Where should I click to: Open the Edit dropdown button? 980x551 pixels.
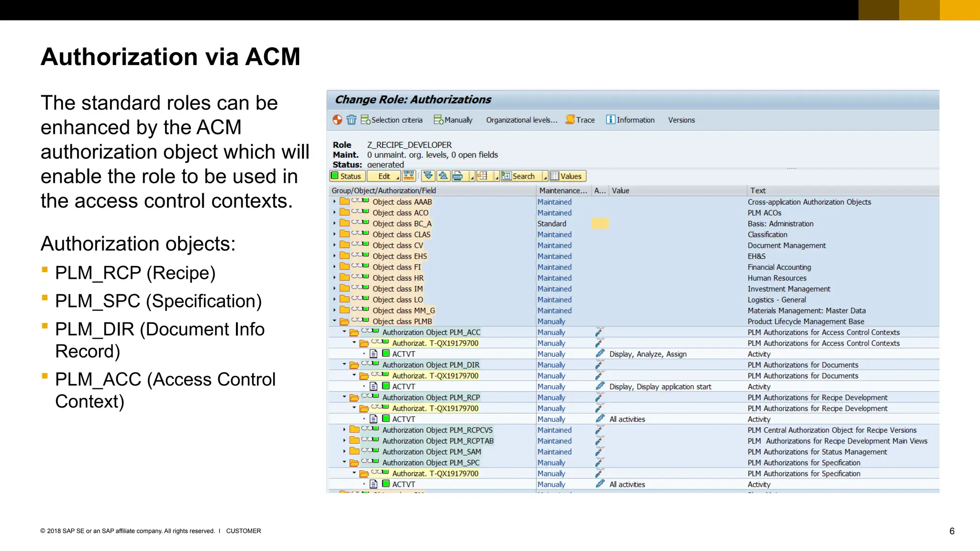384,176
